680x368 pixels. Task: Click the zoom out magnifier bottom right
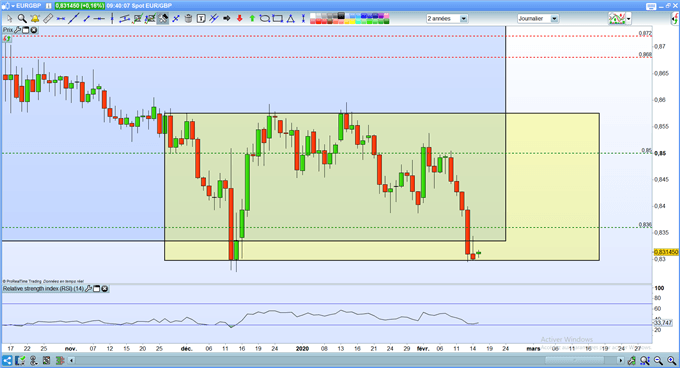(x=658, y=360)
